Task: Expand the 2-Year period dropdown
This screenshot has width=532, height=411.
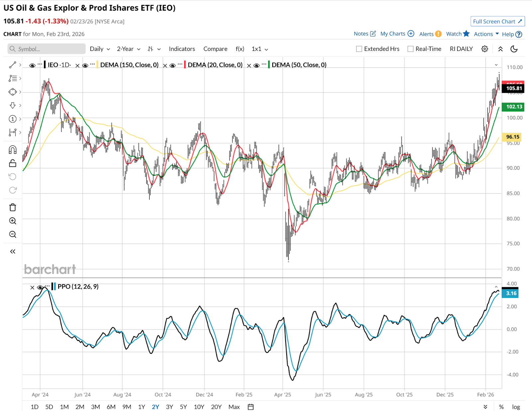Action: [128, 49]
